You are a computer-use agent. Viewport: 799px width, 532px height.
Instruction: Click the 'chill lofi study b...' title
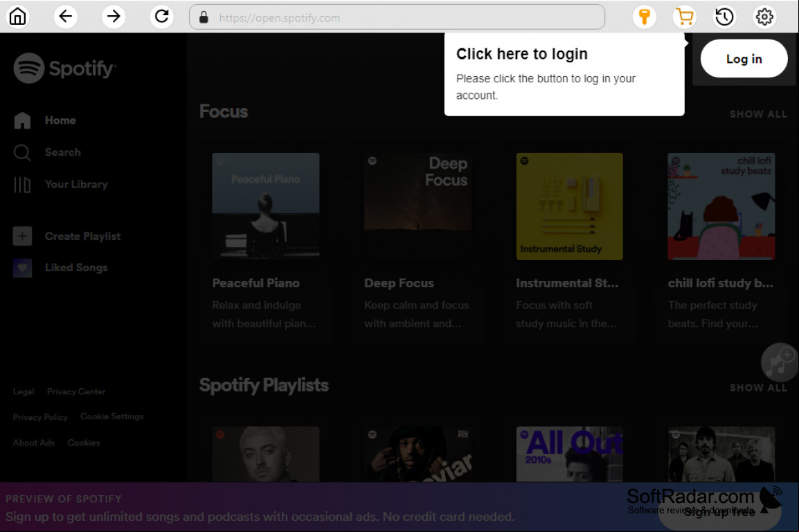point(721,283)
